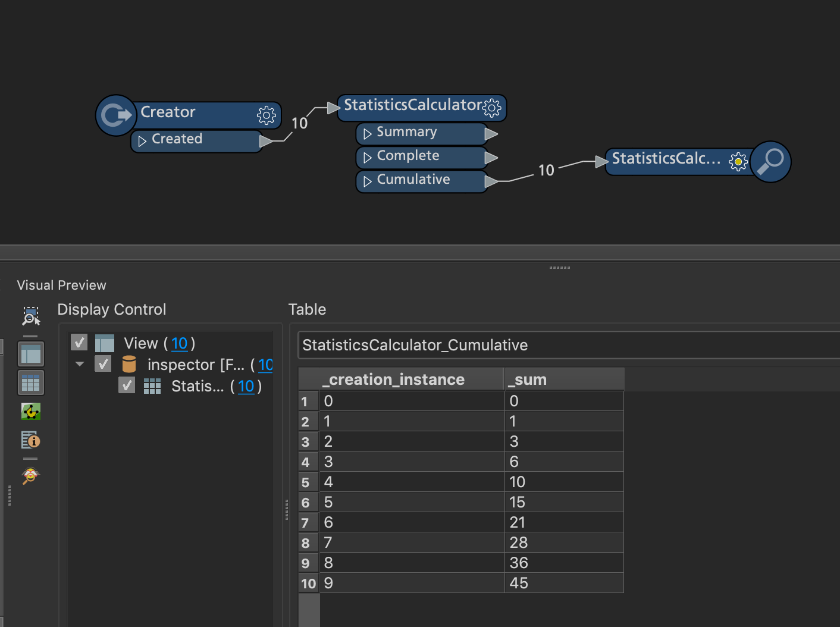
Task: Open Creator transformer parameters gear
Action: (x=267, y=115)
